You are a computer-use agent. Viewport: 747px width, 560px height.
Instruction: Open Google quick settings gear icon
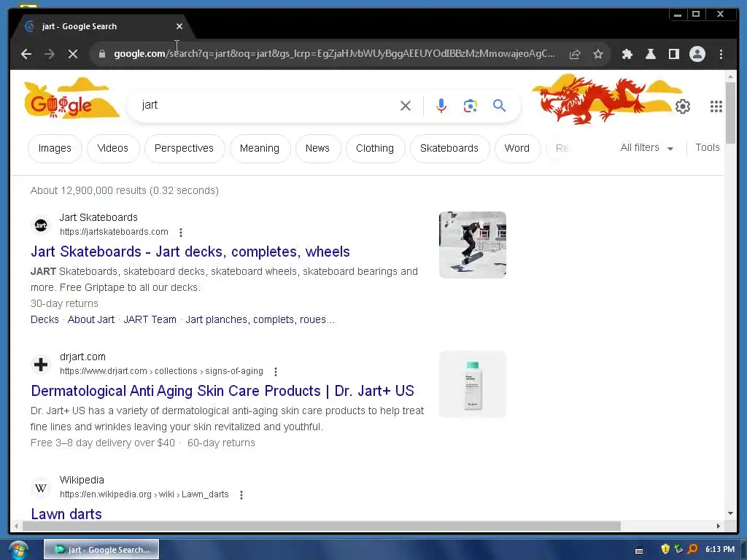(x=683, y=106)
